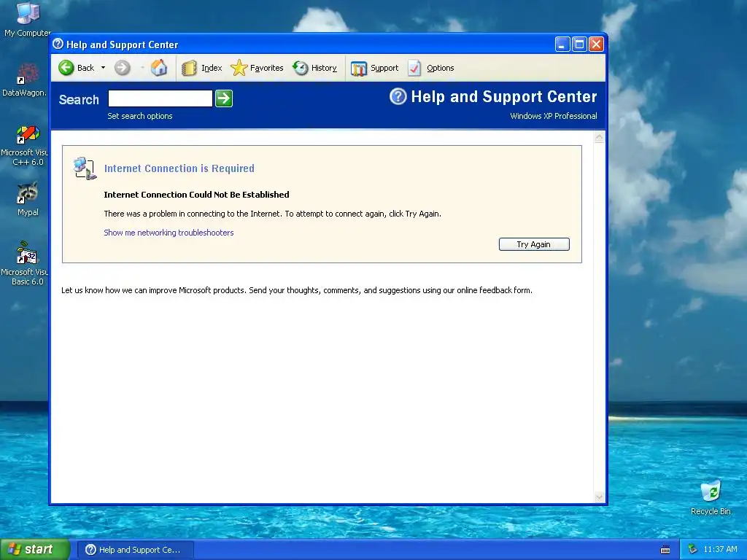The height and width of the screenshot is (560, 747).
Task: Select the DataWagon desktop shortcut
Action: tap(25, 79)
